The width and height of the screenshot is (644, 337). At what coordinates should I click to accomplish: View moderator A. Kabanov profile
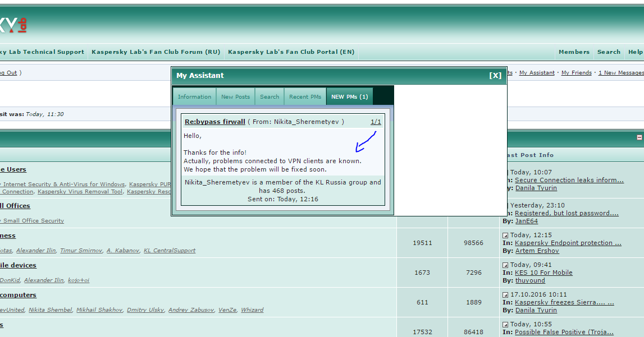click(123, 251)
